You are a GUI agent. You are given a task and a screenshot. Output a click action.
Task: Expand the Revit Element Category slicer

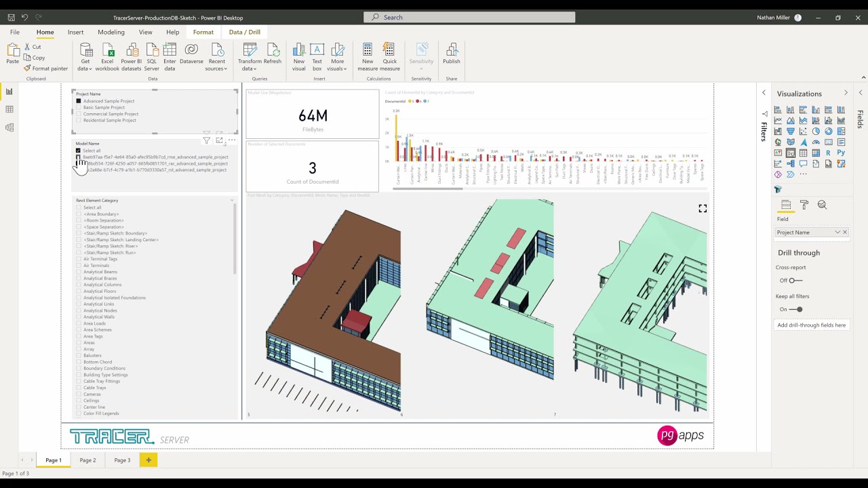click(x=232, y=200)
